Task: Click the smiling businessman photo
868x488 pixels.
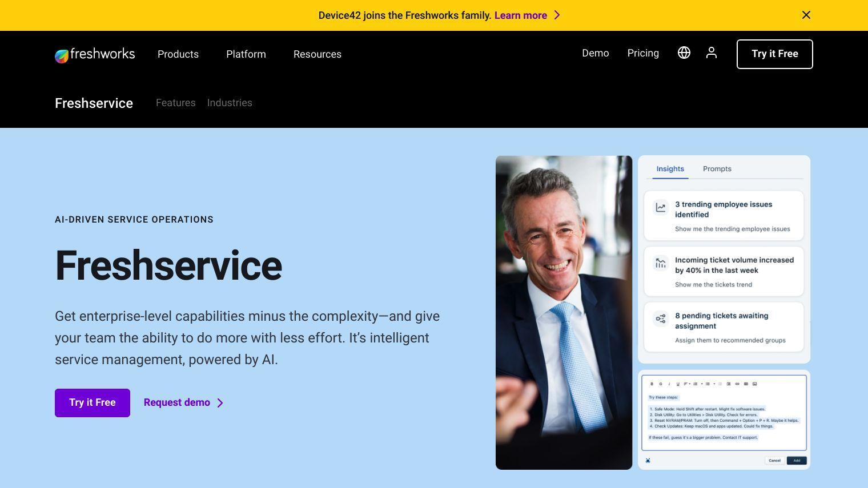Action: [564, 313]
